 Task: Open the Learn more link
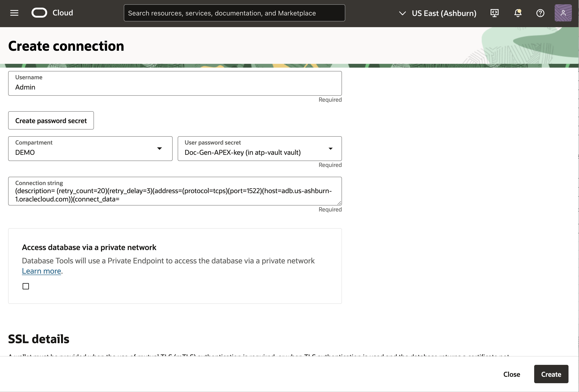41,271
